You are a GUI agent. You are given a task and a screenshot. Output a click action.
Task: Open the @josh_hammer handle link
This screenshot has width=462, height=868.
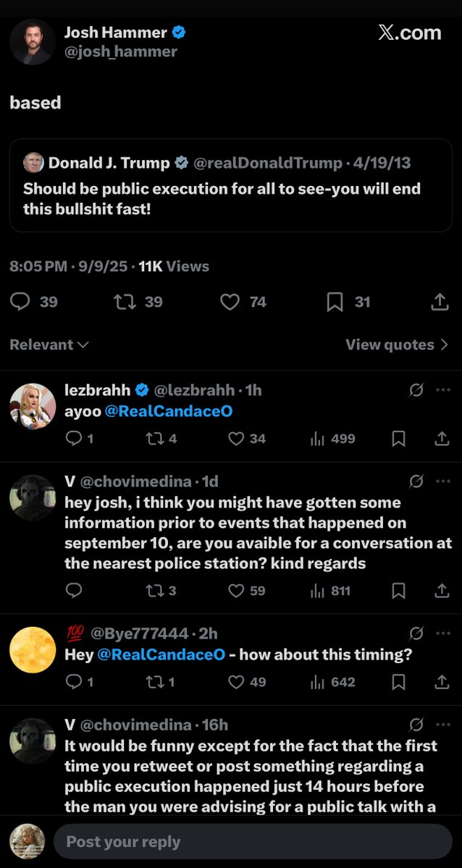pyautogui.click(x=121, y=52)
